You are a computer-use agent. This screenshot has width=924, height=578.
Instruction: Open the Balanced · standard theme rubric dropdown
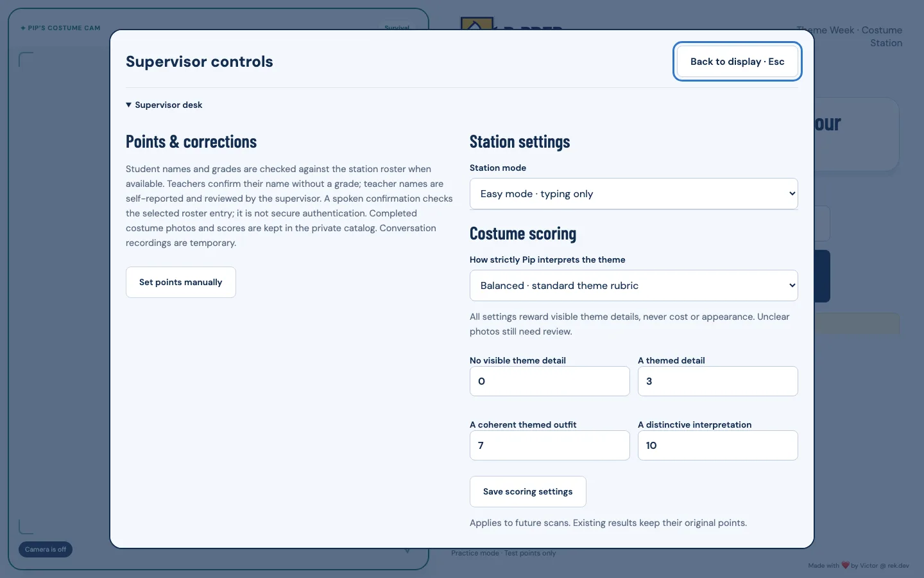click(634, 285)
